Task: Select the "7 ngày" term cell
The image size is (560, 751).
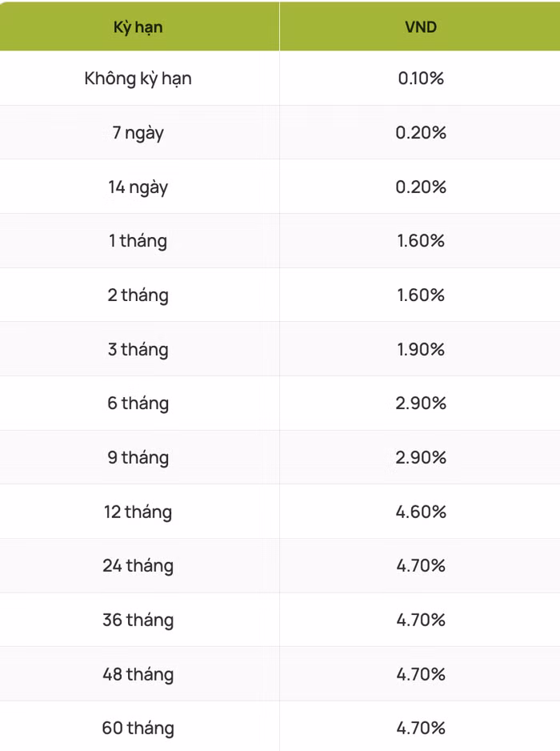Action: click(138, 132)
